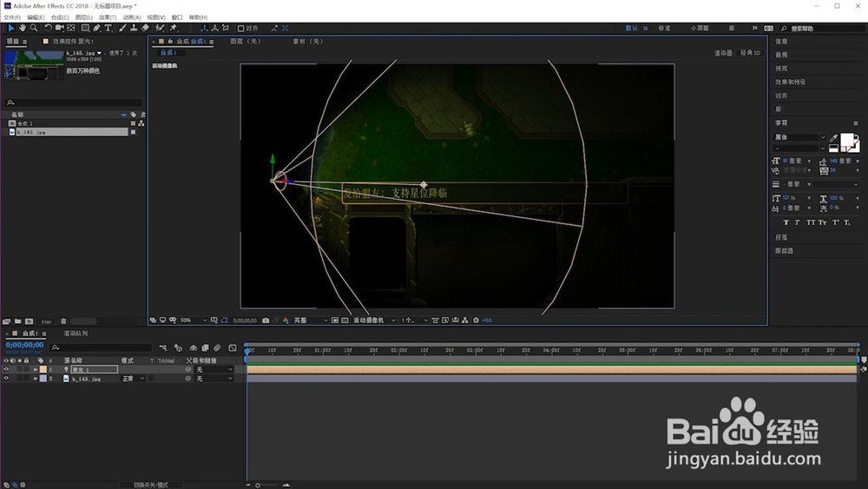868x489 pixels.
Task: Switch to the 渲染队列 tab
Action: pos(76,334)
